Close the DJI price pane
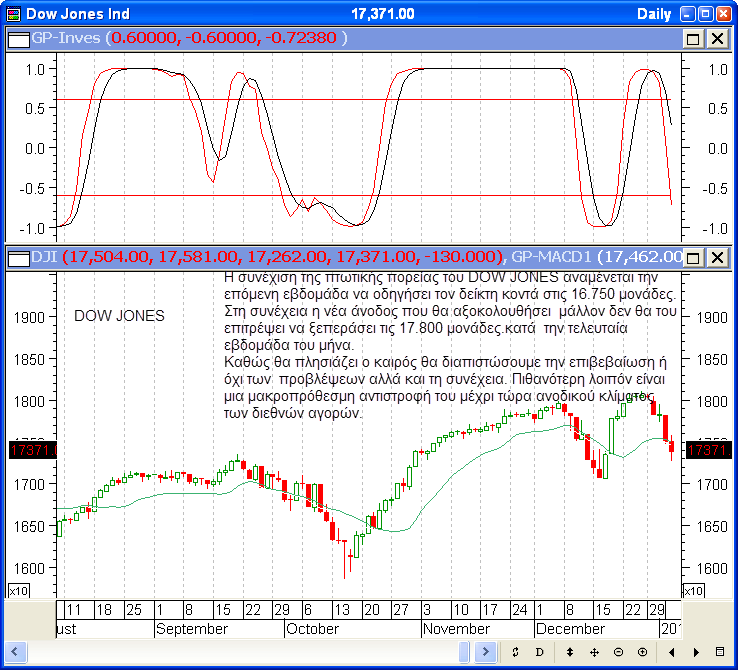 coord(717,257)
